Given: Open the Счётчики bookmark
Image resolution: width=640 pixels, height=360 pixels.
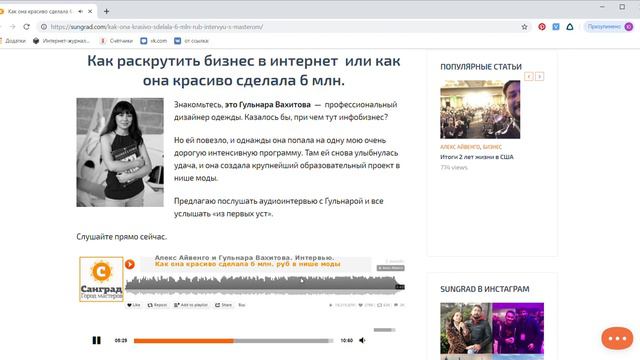Looking at the screenshot, I should tap(117, 41).
